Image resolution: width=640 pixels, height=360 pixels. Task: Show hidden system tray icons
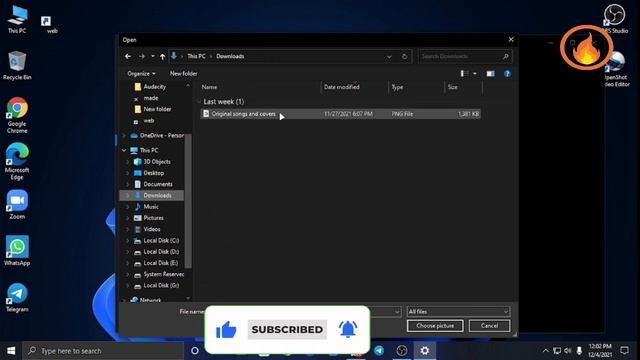click(545, 351)
